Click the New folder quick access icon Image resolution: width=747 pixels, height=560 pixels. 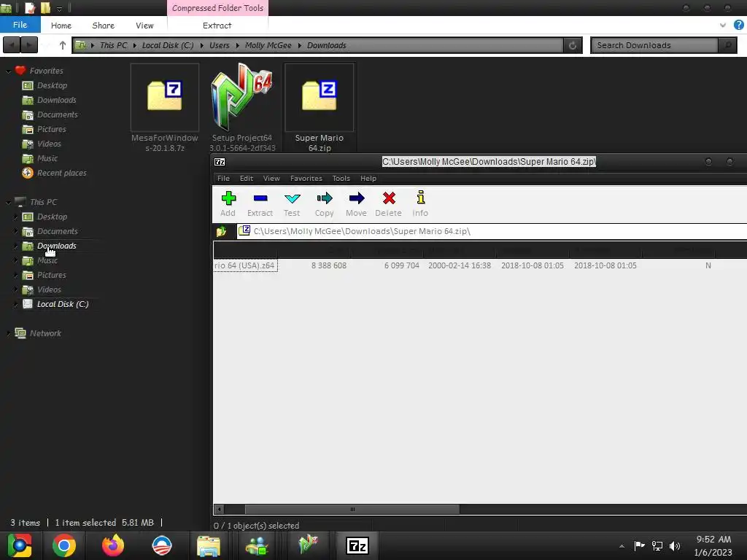46,7
